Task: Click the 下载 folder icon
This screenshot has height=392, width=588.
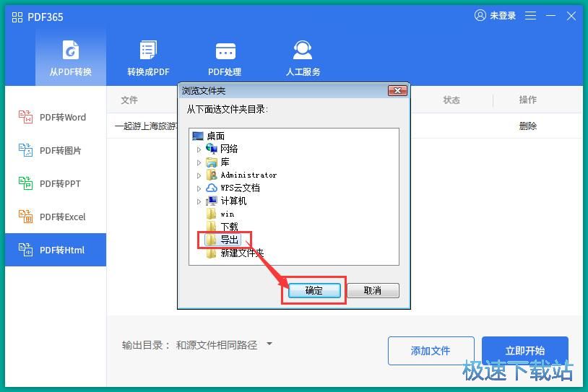Action: [212, 227]
